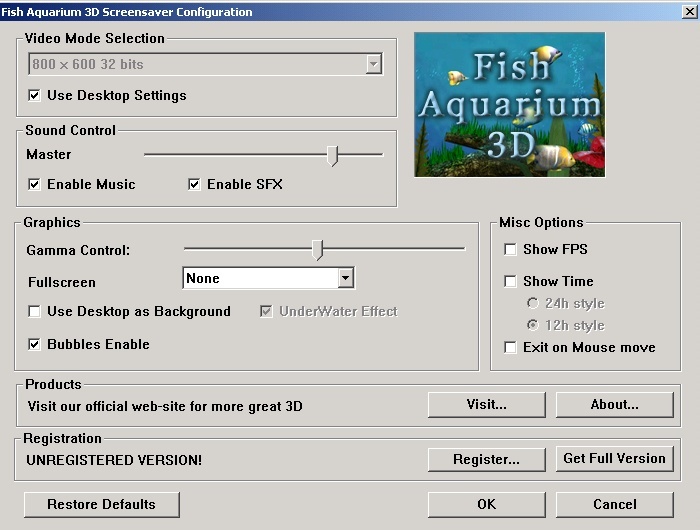700x530 pixels.
Task: Click the Visit... button
Action: (x=487, y=405)
